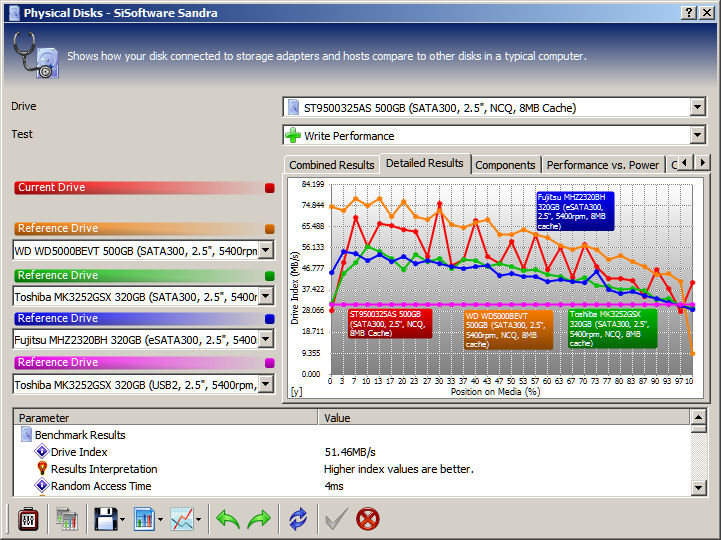This screenshot has height=540, width=721.
Task: Expand the Toshiba MK3252GSX SATA300 drive dropdown
Action: click(266, 297)
